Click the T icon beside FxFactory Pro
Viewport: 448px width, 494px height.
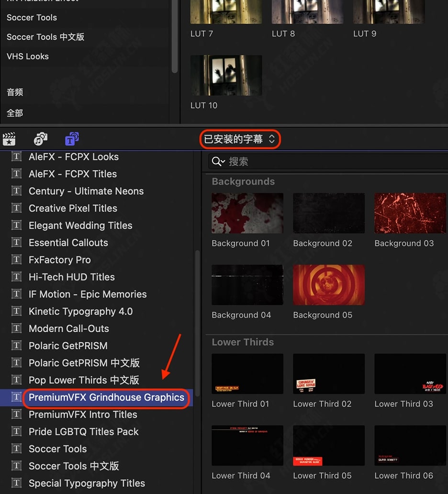(x=16, y=259)
